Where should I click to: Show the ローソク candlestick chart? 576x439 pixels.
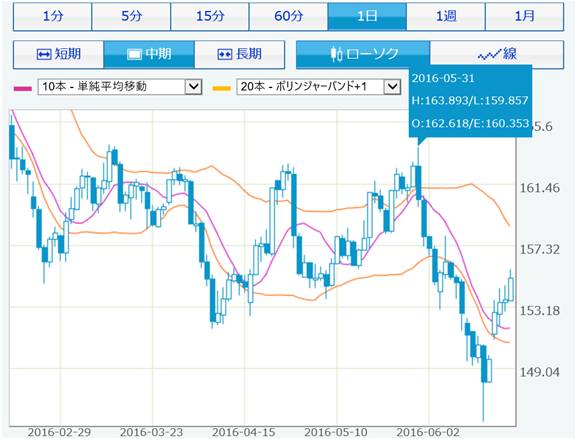click(x=363, y=54)
